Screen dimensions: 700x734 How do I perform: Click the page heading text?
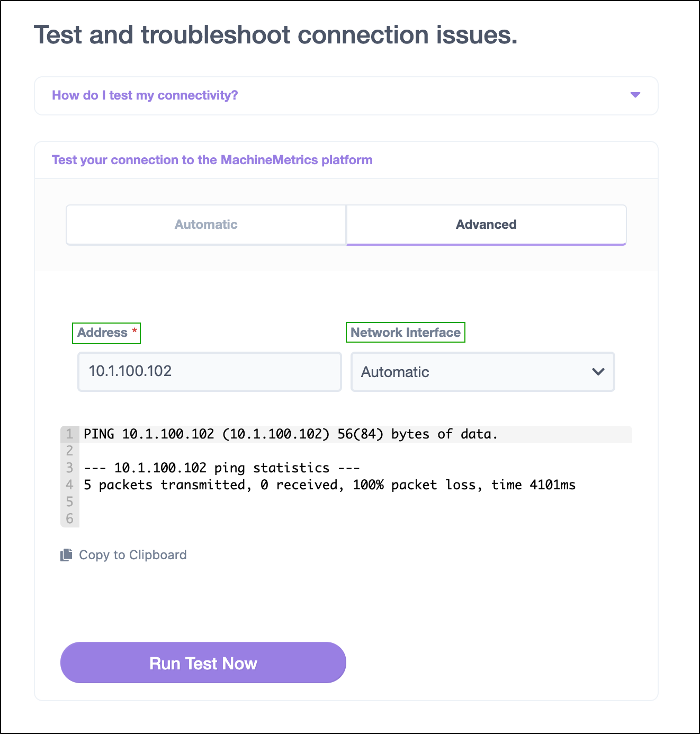276,35
